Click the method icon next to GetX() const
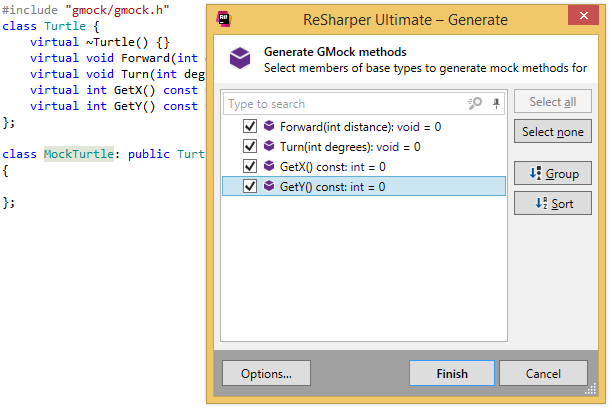This screenshot has height=410, width=612. click(x=269, y=166)
